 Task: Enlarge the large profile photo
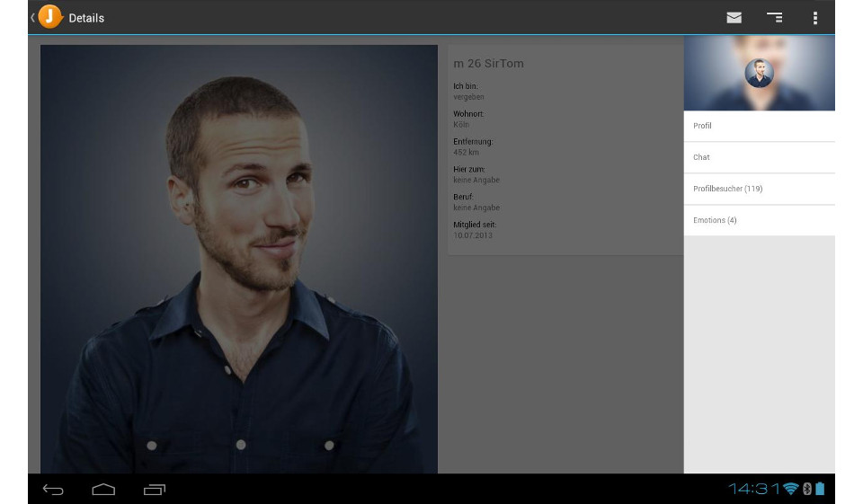click(x=239, y=259)
